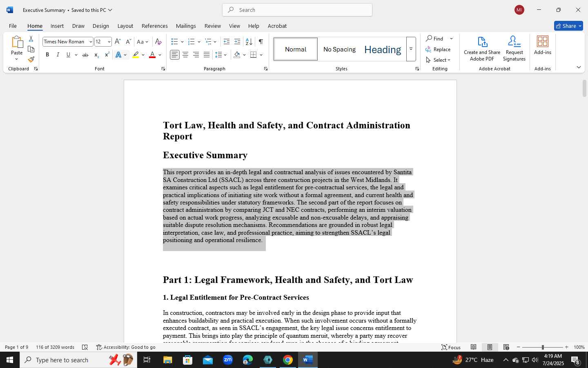Cut selection with the scissors icon
588x368 pixels.
click(x=31, y=39)
